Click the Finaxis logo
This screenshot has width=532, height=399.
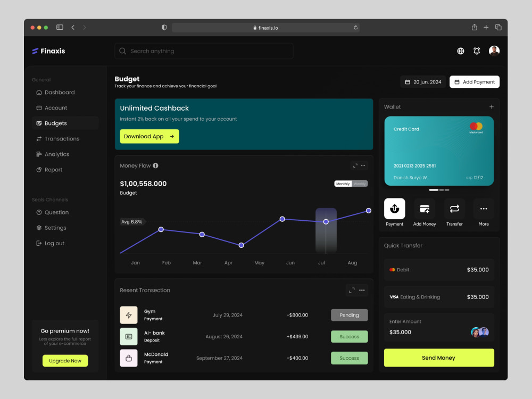48,51
